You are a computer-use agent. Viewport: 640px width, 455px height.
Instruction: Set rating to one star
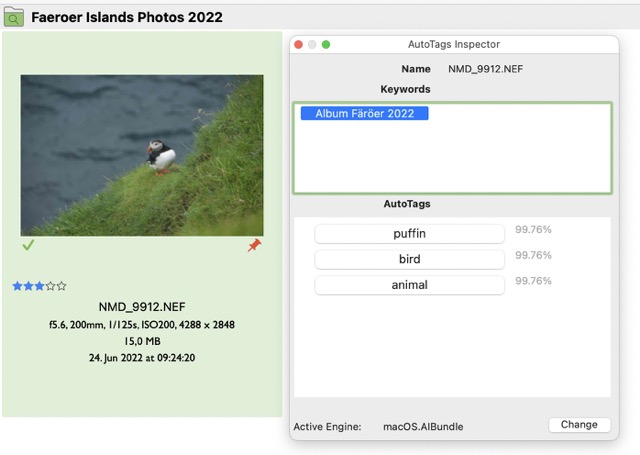click(x=17, y=286)
